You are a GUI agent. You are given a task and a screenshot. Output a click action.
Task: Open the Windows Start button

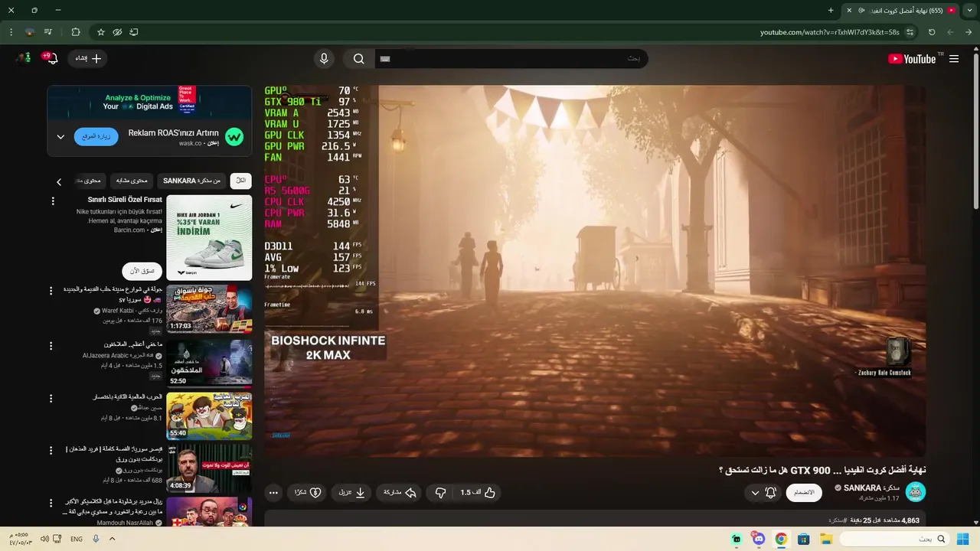(x=962, y=539)
